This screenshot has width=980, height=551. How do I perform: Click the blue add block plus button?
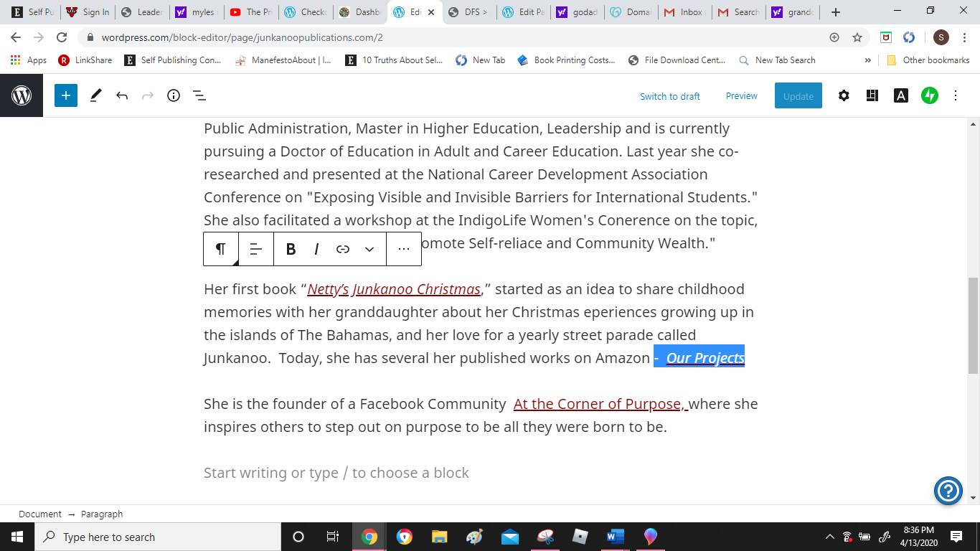pyautogui.click(x=65, y=95)
